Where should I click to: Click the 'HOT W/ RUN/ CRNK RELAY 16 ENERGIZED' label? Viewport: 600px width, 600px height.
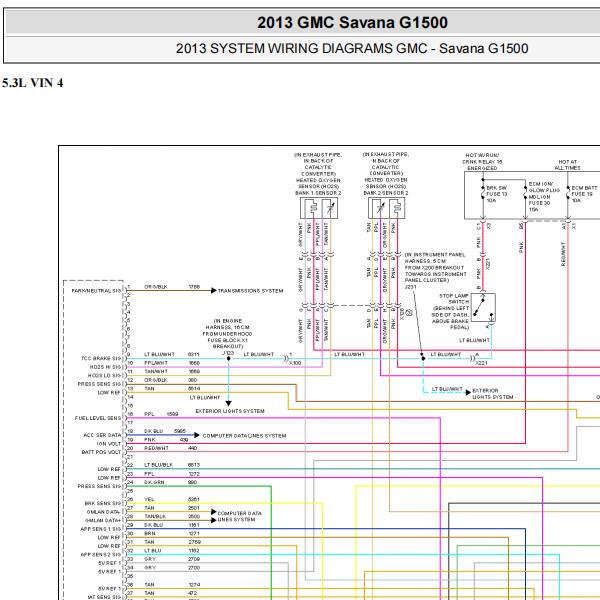tap(482, 162)
